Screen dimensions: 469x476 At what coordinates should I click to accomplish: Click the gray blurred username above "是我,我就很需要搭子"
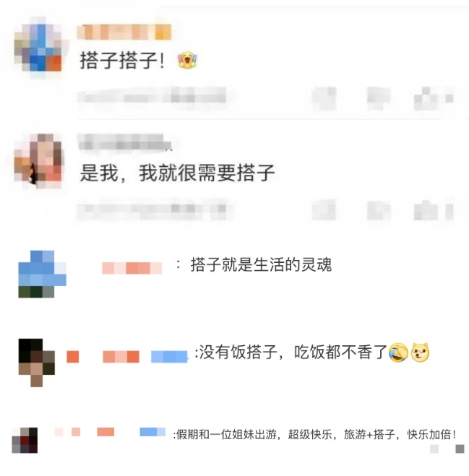coord(124,142)
